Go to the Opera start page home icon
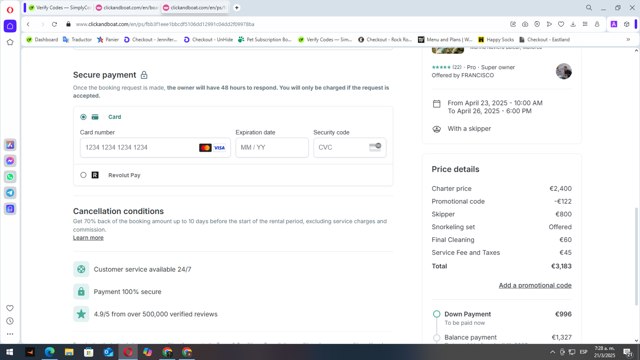Screen dimensions: 640x360 (10, 26)
